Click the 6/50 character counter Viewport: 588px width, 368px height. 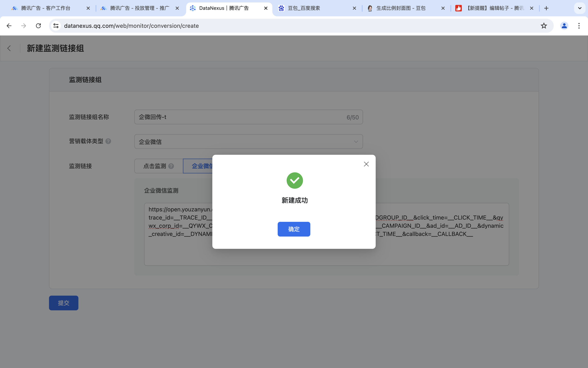click(353, 117)
